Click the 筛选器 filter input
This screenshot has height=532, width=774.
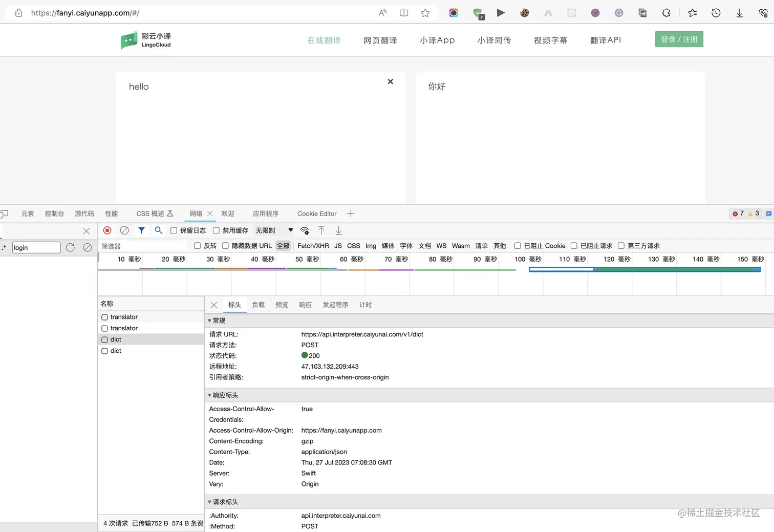pos(144,246)
